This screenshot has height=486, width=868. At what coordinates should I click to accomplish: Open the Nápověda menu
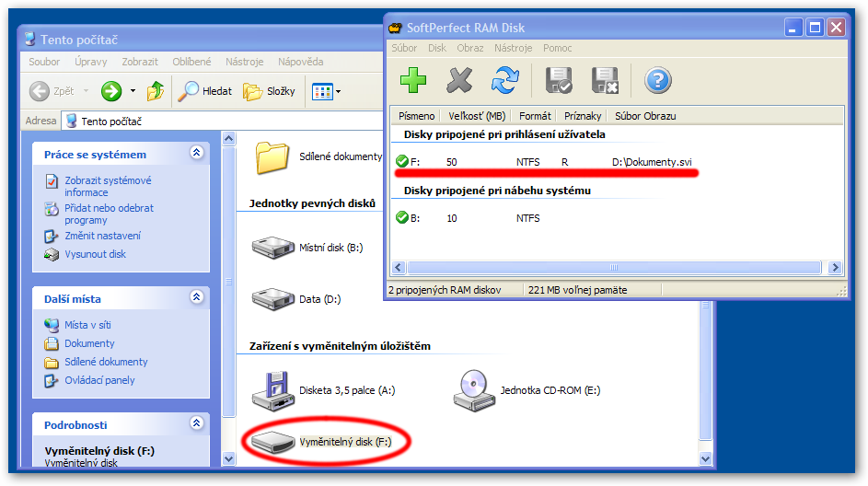pos(301,62)
